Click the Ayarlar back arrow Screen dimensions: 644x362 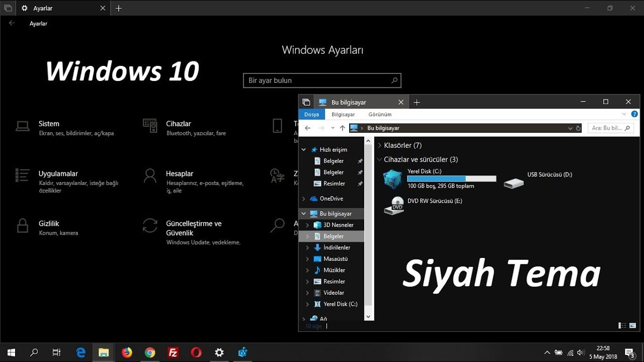[x=12, y=23]
